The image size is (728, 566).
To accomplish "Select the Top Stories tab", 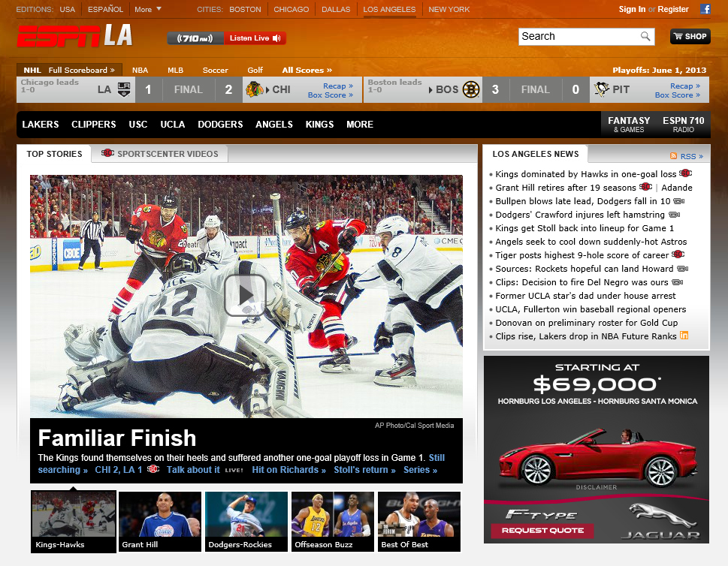I will [x=54, y=154].
